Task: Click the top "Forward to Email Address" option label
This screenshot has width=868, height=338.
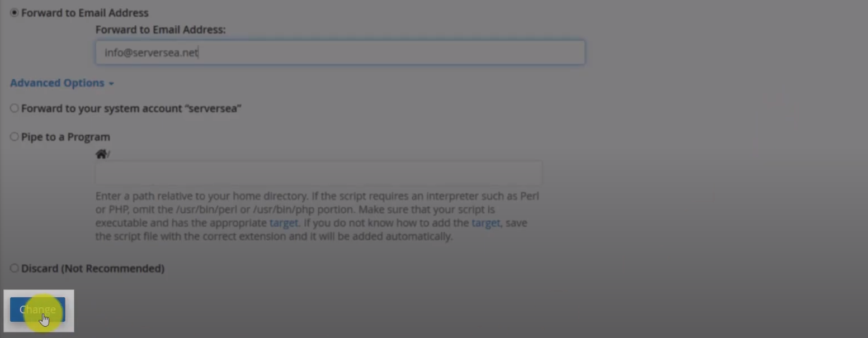Action: point(85,13)
